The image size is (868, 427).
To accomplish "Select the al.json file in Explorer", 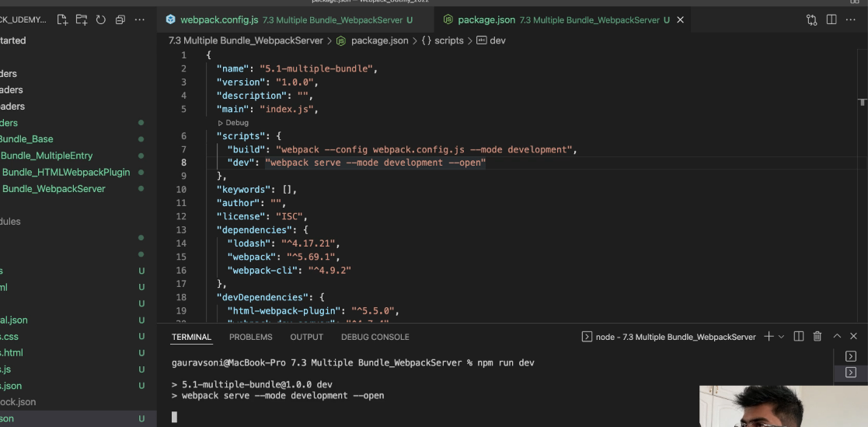I will (x=14, y=320).
